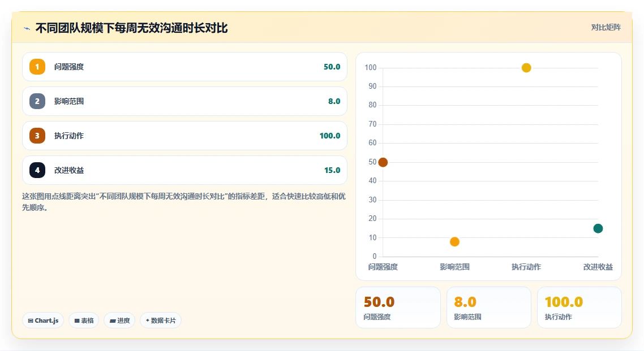Click the y-axis tick label 30
644x351 pixels.
(x=372, y=200)
